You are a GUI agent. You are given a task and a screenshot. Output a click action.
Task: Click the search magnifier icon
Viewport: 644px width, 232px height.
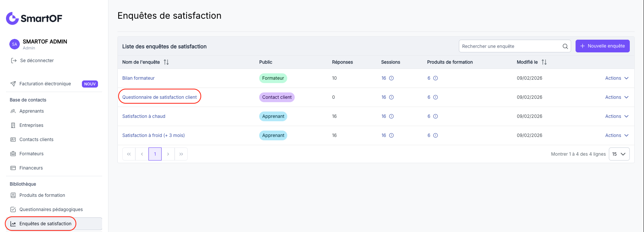click(565, 46)
